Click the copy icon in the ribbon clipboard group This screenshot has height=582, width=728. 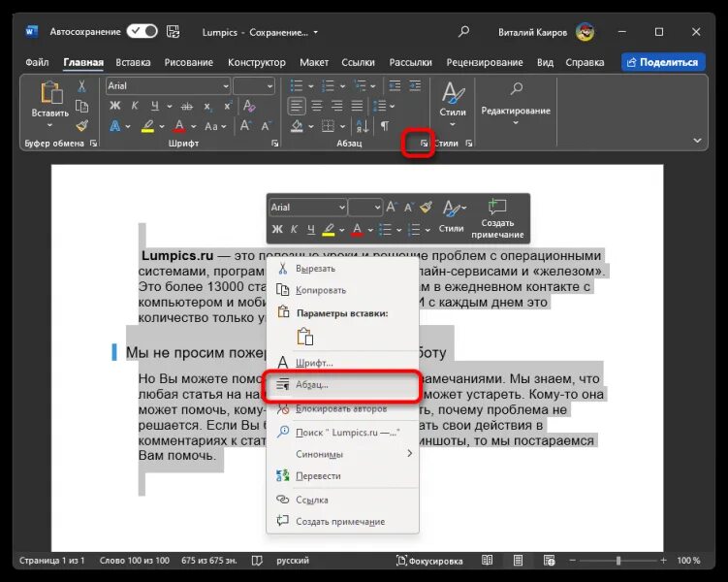pos(81,107)
